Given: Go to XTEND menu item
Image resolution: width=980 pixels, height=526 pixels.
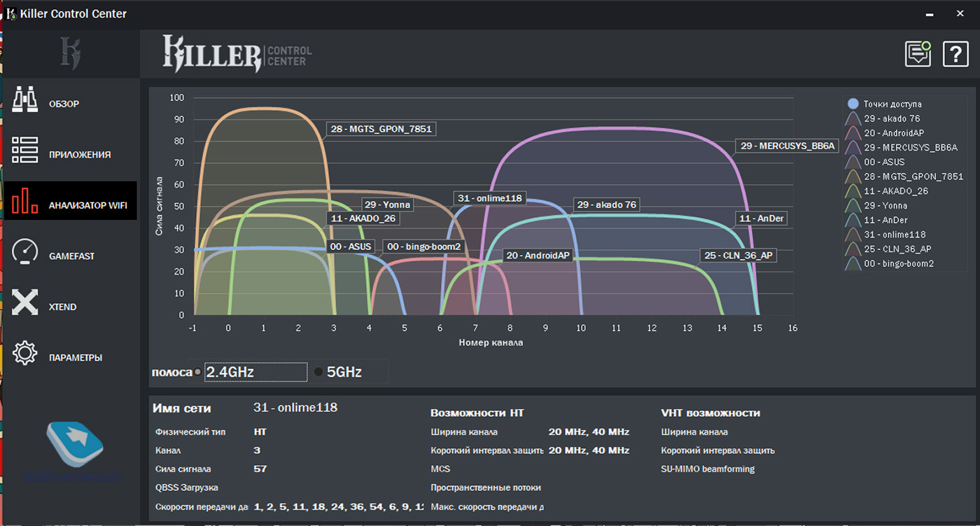Looking at the screenshot, I should click(62, 307).
